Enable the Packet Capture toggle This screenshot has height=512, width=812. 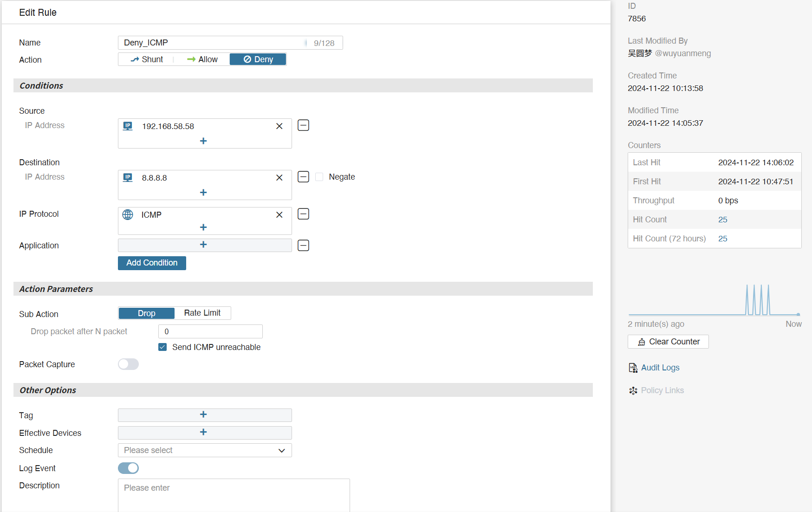(x=128, y=364)
